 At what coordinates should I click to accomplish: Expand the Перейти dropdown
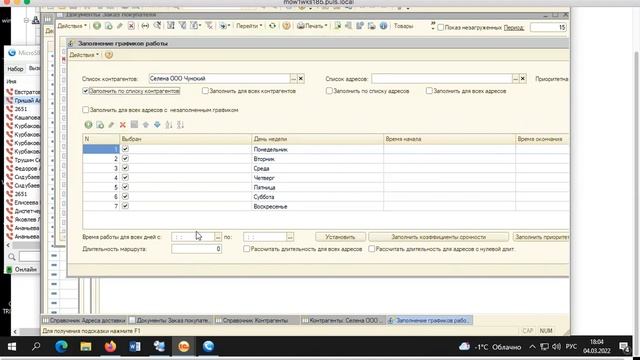pyautogui.click(x=249, y=26)
